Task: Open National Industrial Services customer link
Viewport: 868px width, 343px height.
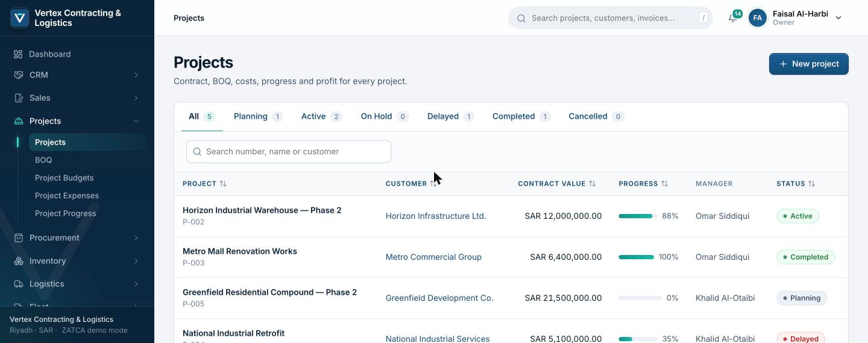Action: (x=438, y=339)
